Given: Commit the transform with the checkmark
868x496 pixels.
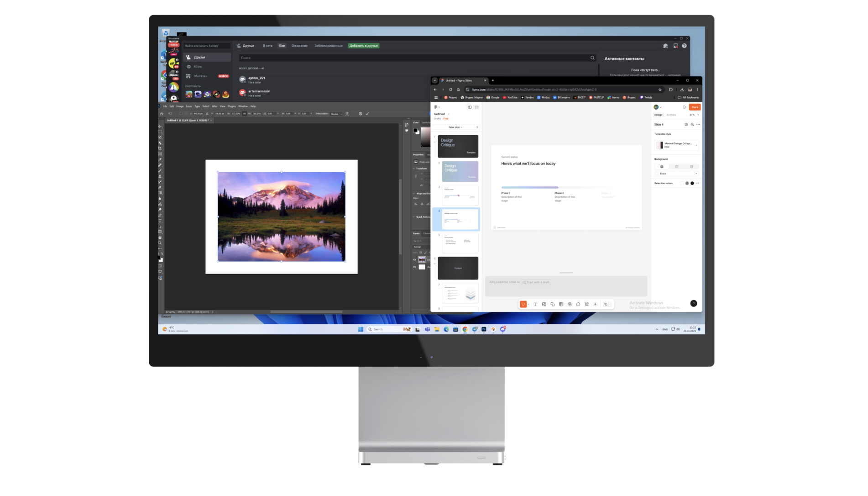Looking at the screenshot, I should coord(367,114).
